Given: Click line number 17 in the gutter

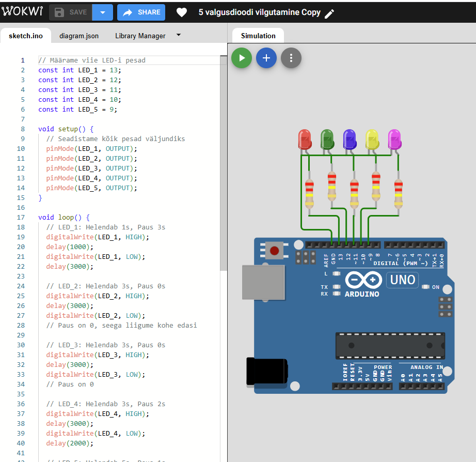Looking at the screenshot, I should point(21,218).
